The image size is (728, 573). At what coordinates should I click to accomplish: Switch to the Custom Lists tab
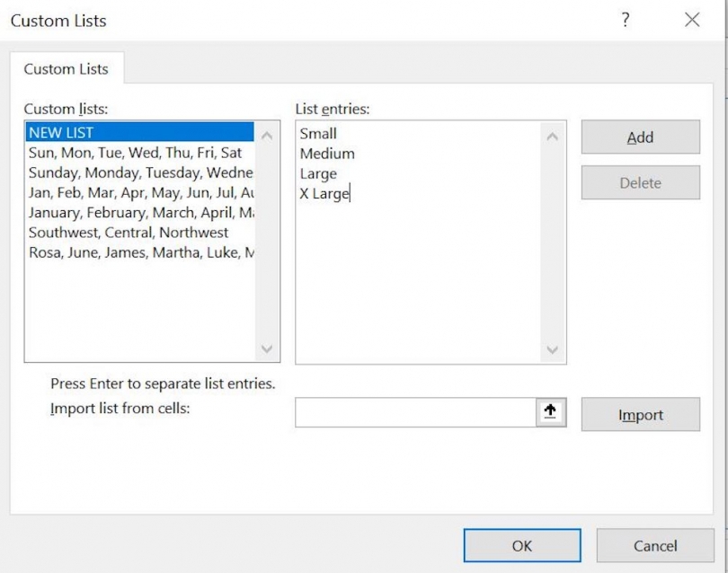click(67, 68)
